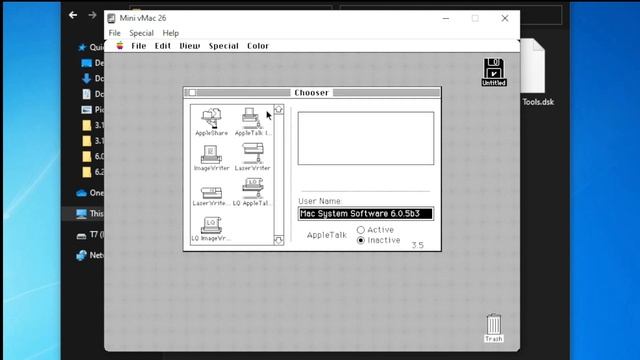Screen dimensions: 640x360
Task: Click the Chooser list scroll down arrow
Action: pyautogui.click(x=278, y=240)
